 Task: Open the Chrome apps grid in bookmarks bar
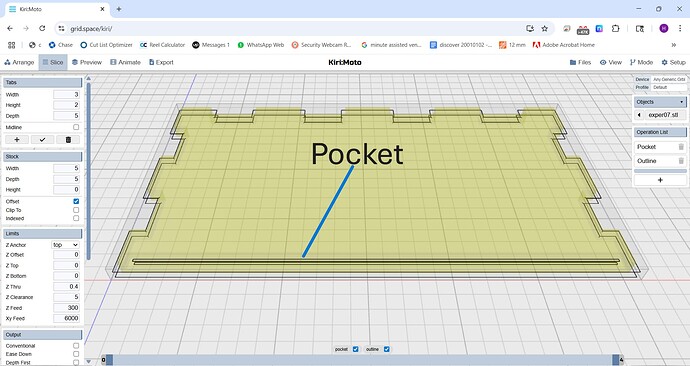click(12, 45)
